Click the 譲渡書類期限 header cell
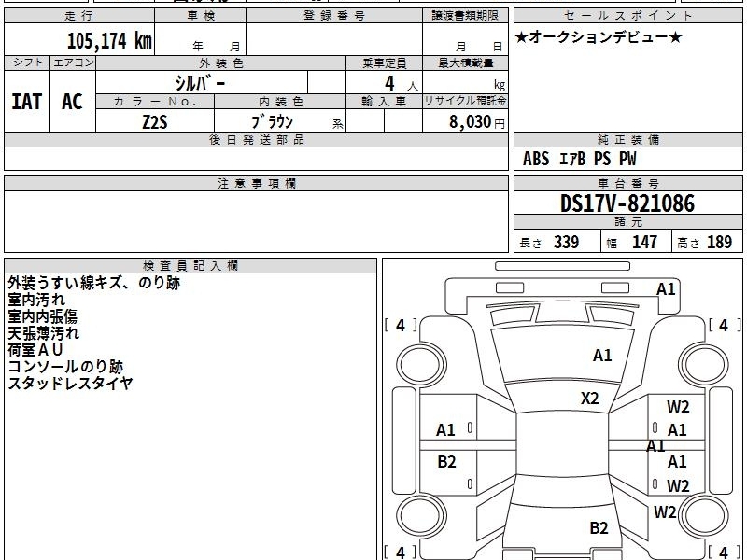The width and height of the screenshot is (747, 560). coord(465,16)
